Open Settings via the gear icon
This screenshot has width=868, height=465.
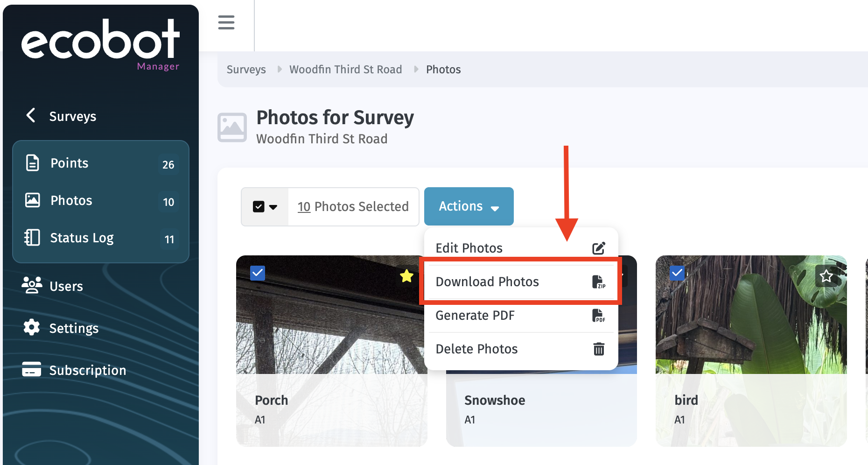(x=32, y=327)
